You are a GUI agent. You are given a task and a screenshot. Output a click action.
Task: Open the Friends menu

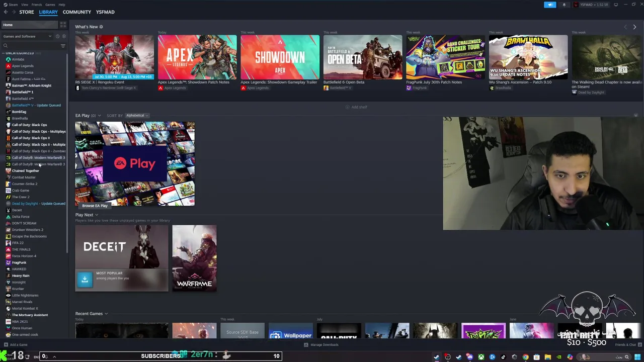click(37, 5)
